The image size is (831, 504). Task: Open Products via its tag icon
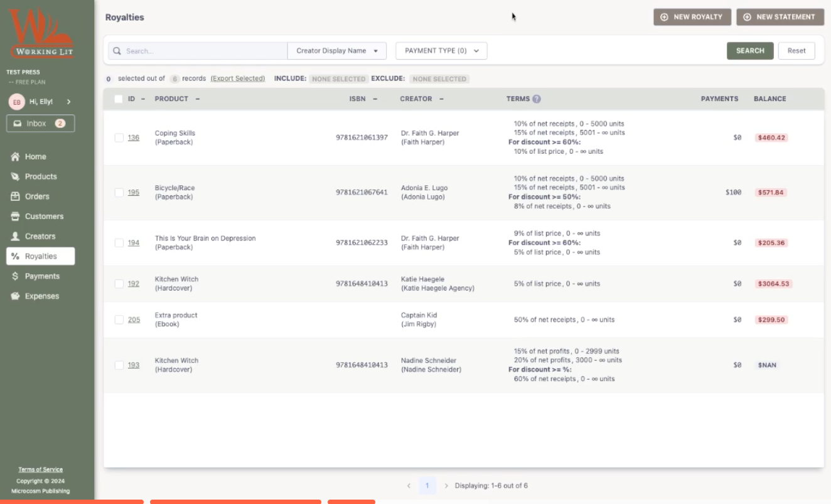15,177
